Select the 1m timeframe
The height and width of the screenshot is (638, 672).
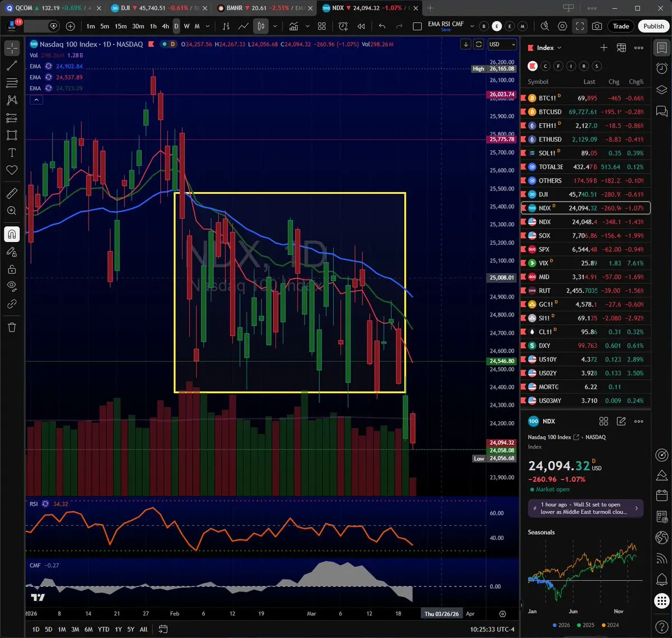pyautogui.click(x=91, y=26)
